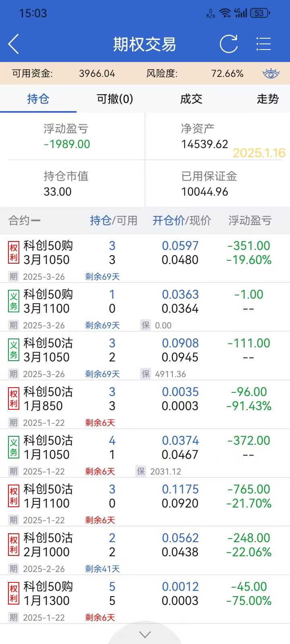The image size is (290, 644).
Task: Open the list menu icon
Action: tap(263, 44)
